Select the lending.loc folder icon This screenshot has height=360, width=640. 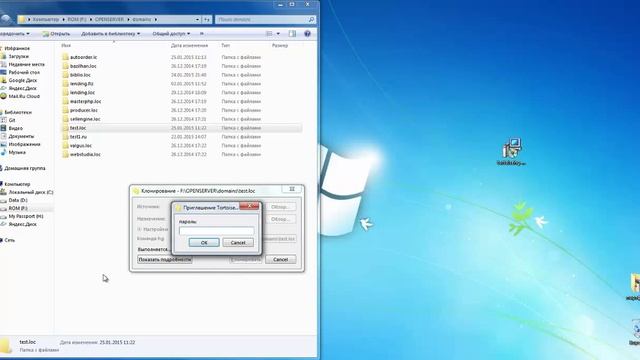[65, 93]
